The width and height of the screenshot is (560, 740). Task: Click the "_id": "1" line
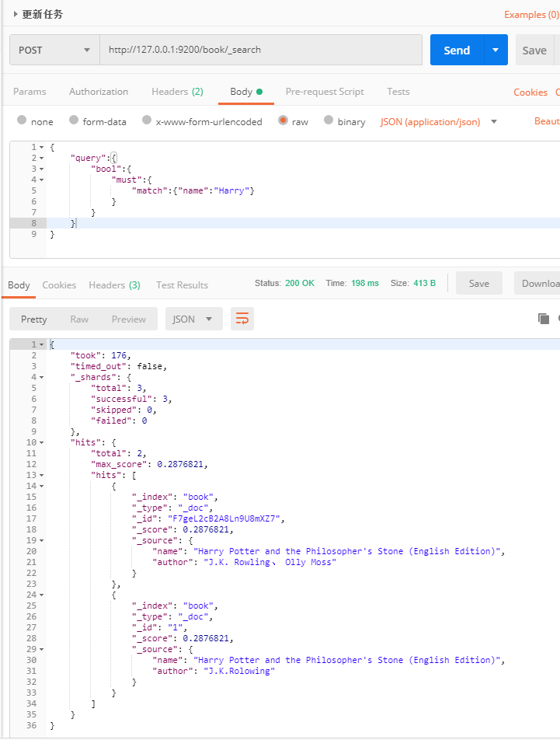tap(159, 628)
